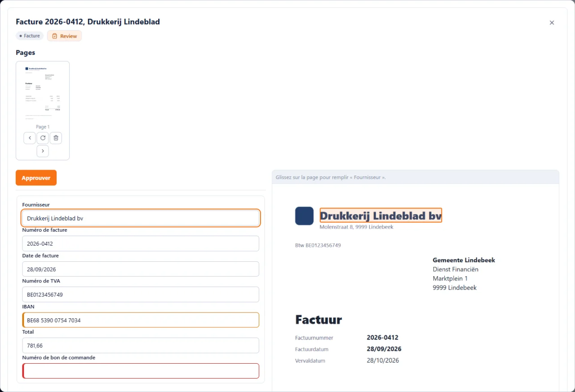Click invoice number 2026-0412 in the document
This screenshot has width=575, height=392.
click(382, 338)
